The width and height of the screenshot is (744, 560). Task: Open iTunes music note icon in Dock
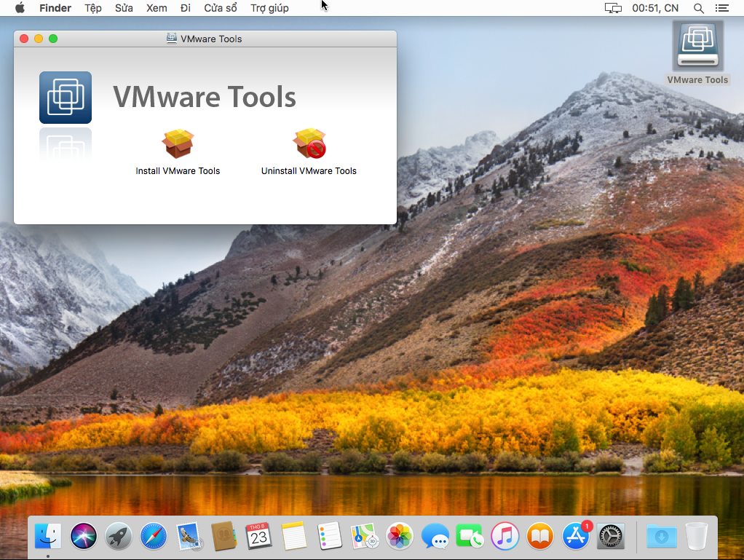pyautogui.click(x=505, y=536)
